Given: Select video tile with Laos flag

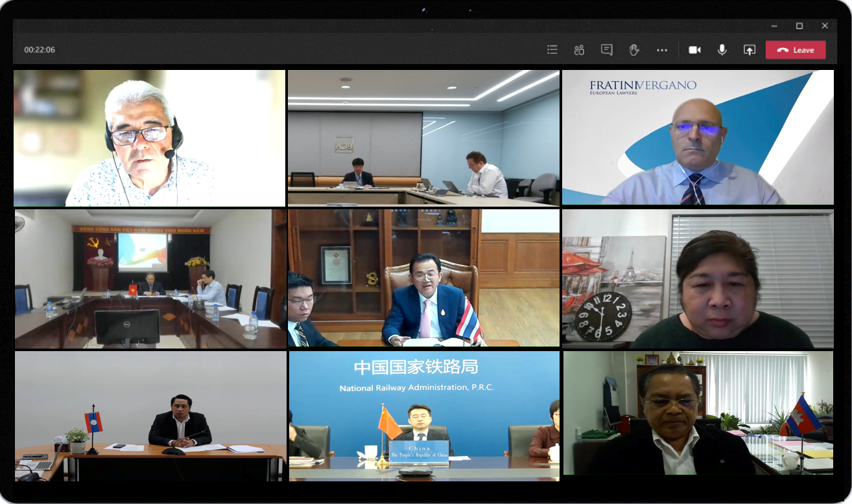Looking at the screenshot, I should 149,416.
